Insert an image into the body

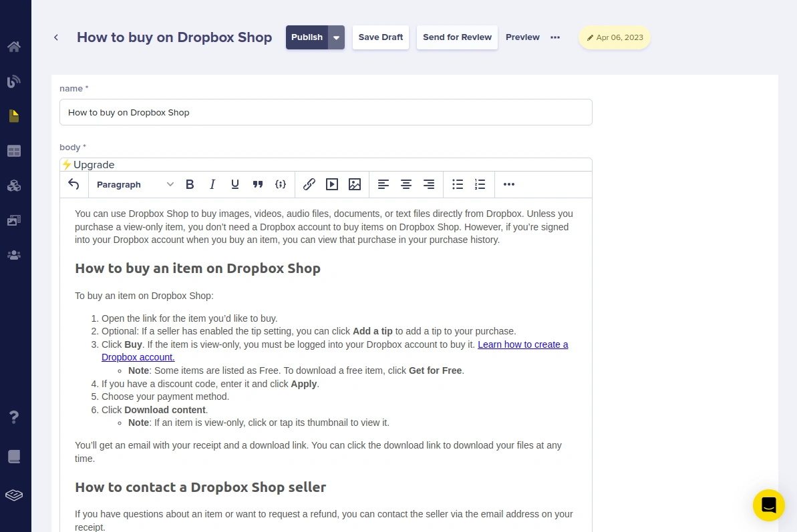click(355, 184)
